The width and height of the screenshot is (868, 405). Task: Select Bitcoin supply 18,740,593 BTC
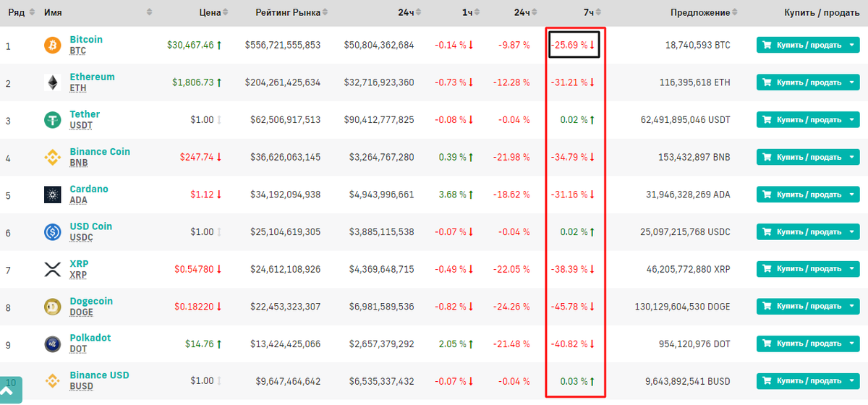coord(698,45)
